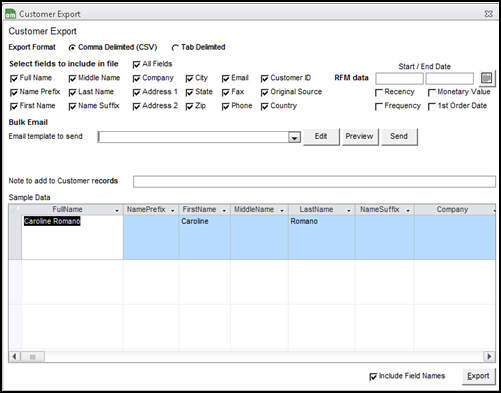501x393 pixels.
Task: Click the scroll left arrow of sample data
Action: pyautogui.click(x=14, y=357)
